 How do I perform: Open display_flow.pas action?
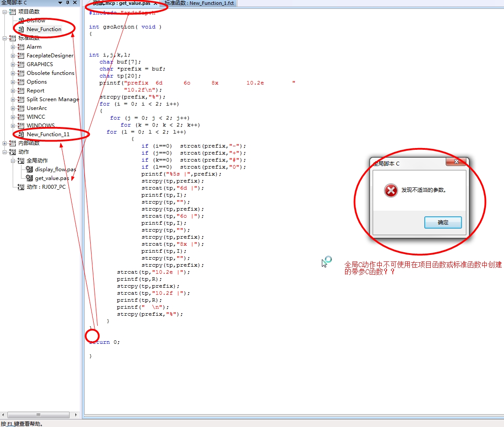[x=55, y=169]
